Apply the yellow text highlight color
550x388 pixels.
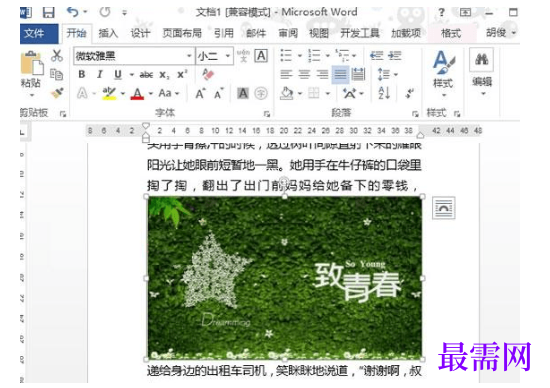(109, 93)
